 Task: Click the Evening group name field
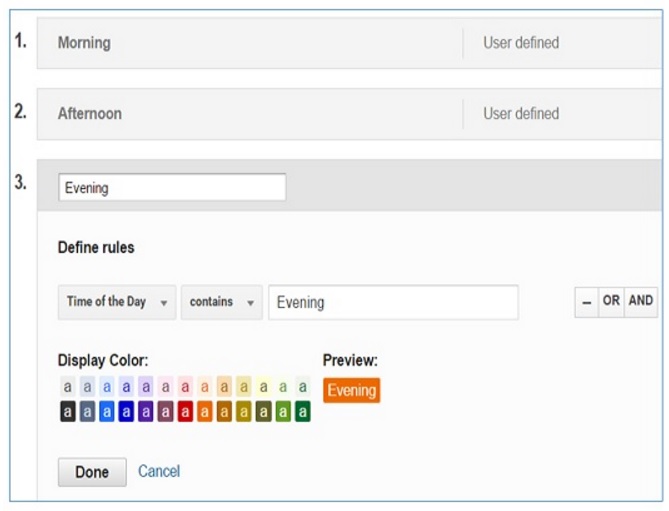click(171, 187)
